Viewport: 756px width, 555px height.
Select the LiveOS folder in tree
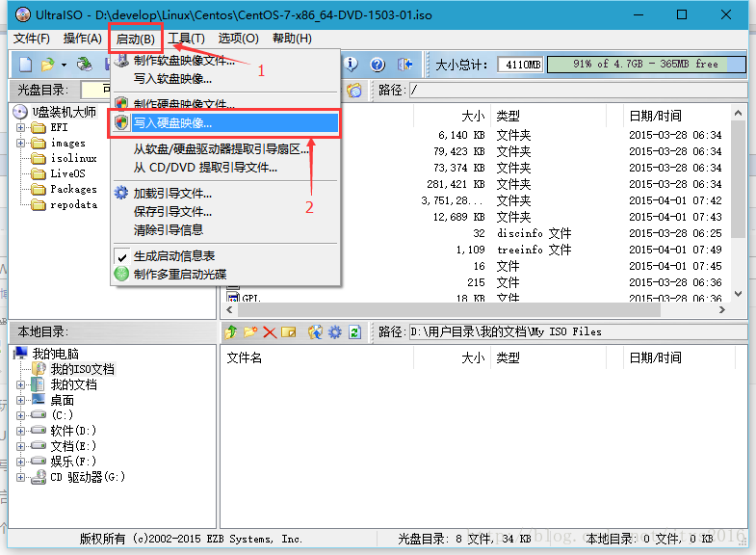(68, 173)
